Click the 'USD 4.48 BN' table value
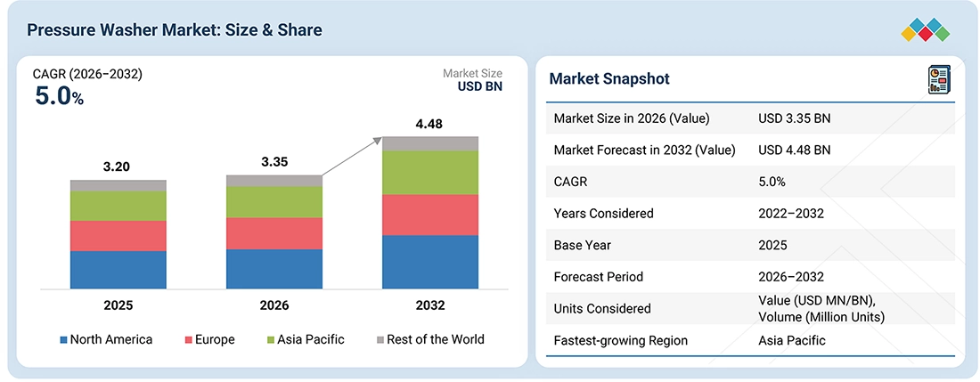 (795, 150)
